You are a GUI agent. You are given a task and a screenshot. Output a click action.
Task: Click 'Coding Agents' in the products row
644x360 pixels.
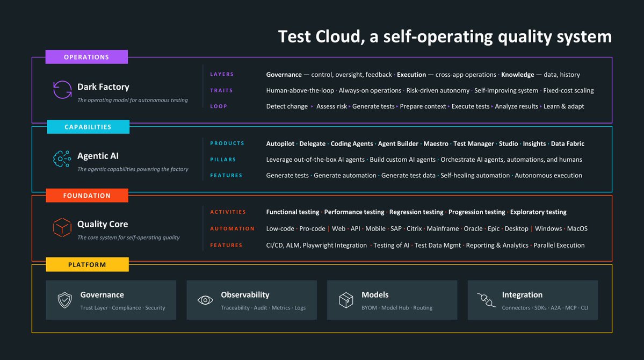(x=352, y=143)
